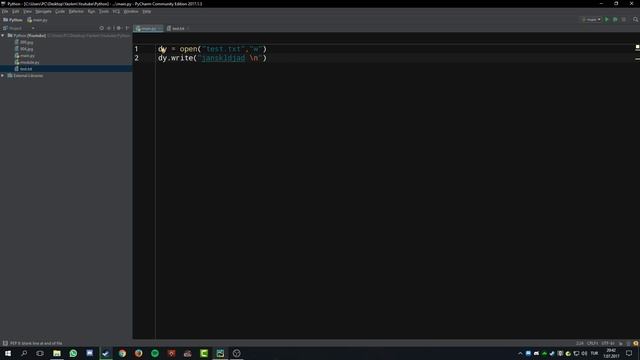Open Spotify from the taskbar
Viewport: 640px width, 360px height.
click(x=155, y=353)
